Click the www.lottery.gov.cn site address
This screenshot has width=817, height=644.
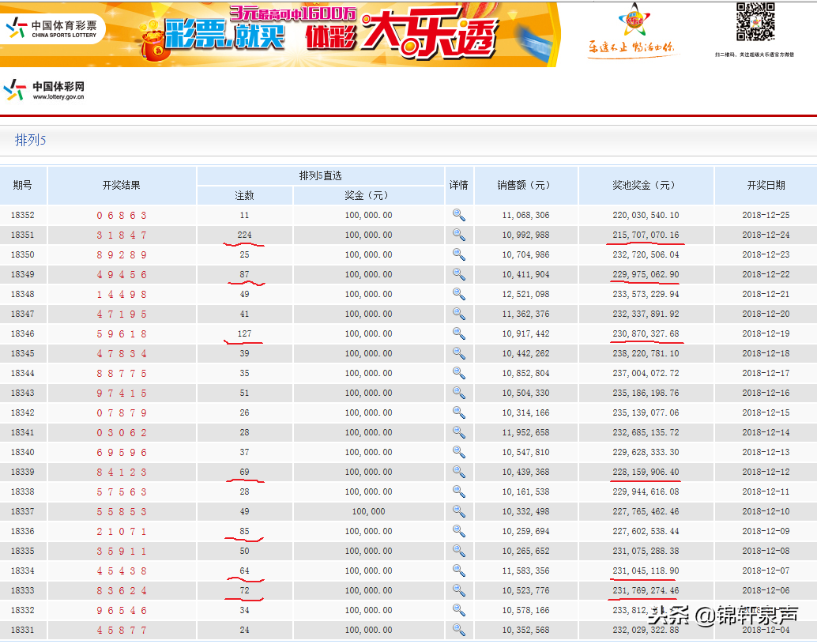58,97
